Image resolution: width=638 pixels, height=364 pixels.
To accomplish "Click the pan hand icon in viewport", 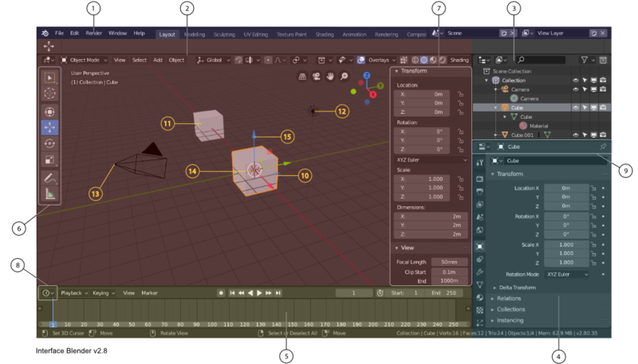I will point(330,76).
